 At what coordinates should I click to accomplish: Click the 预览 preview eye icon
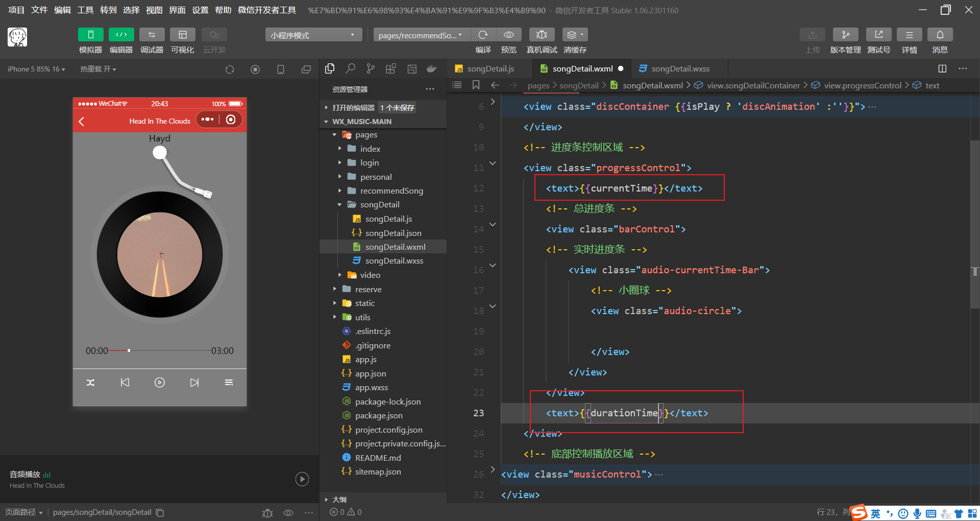pos(509,35)
